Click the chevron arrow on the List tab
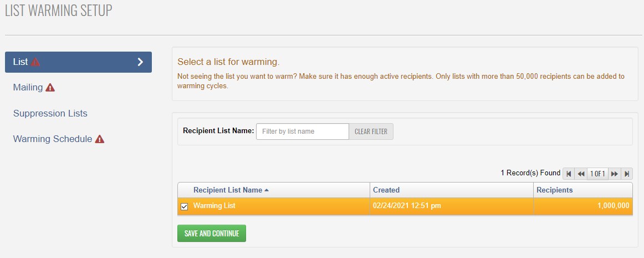The height and width of the screenshot is (258, 644). point(140,62)
